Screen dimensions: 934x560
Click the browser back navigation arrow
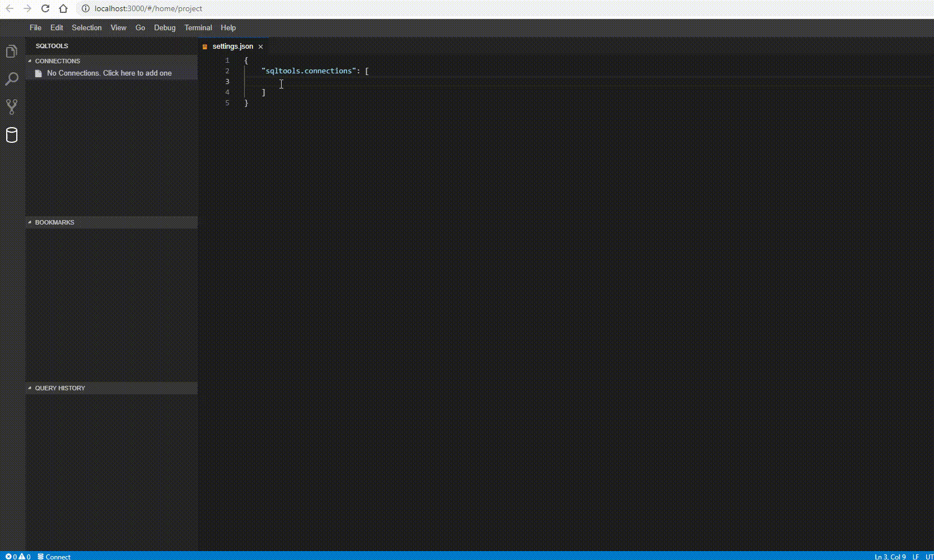8,8
